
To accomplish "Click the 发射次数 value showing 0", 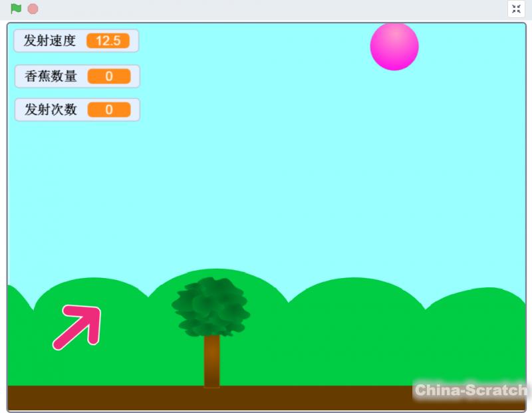I will coord(109,110).
